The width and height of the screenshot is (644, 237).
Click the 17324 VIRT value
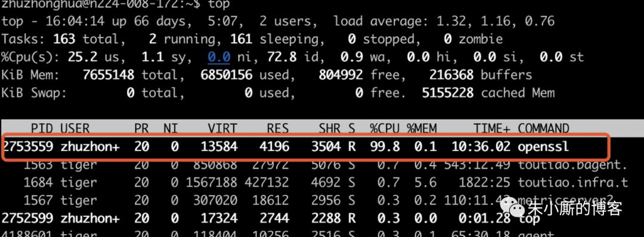tap(219, 218)
